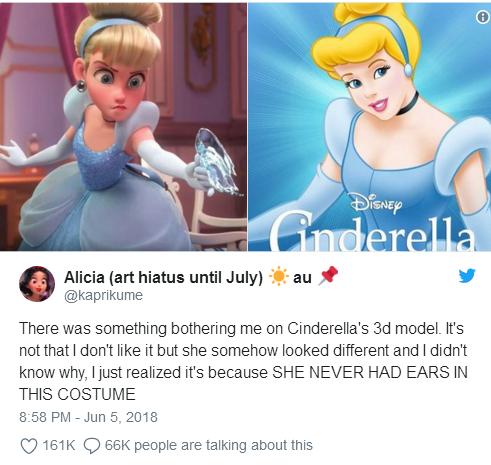Open the 8:58 PM - Jun 5, 2018 timestamp

(88, 417)
